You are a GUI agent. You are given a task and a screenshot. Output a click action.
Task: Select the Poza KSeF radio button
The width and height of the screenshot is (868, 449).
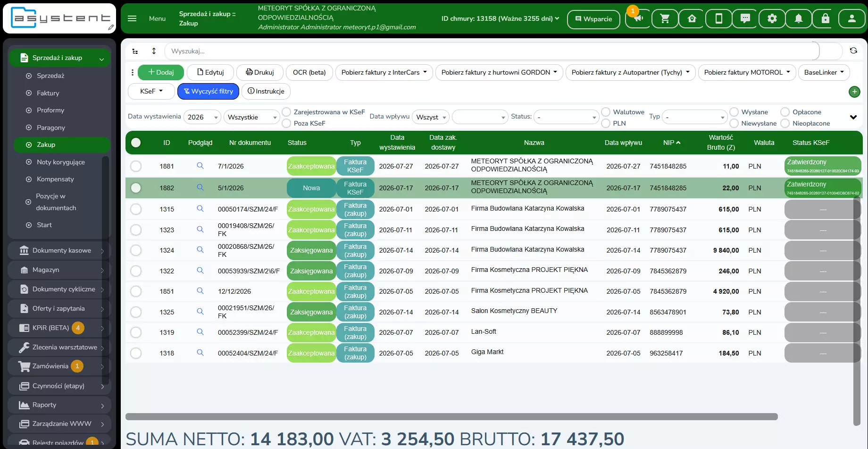pyautogui.click(x=286, y=123)
